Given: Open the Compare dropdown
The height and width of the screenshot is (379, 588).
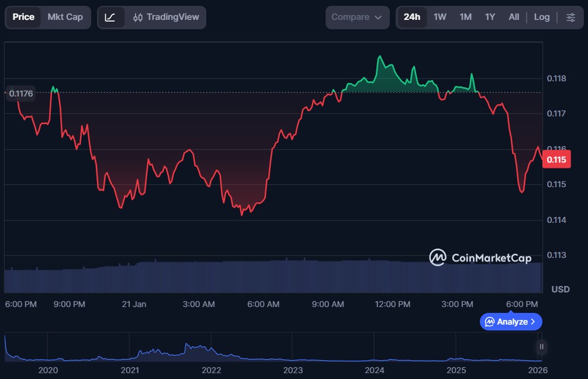Looking at the screenshot, I should 357,18.
